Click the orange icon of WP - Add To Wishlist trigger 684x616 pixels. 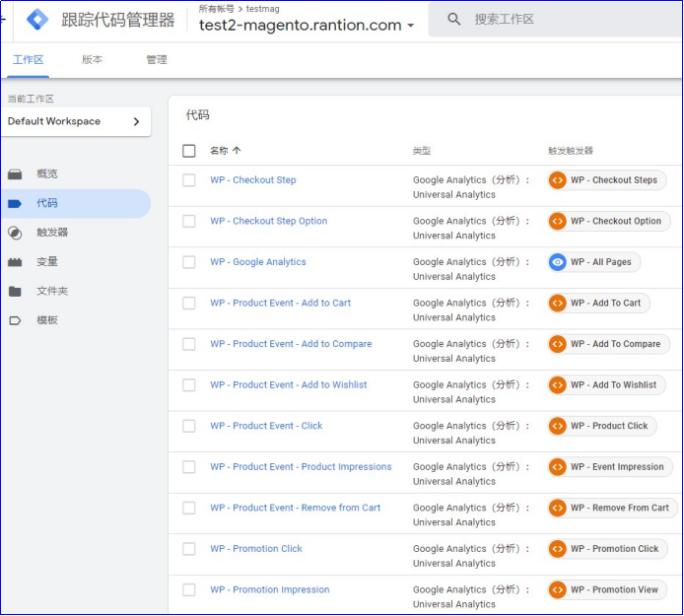pyautogui.click(x=557, y=385)
